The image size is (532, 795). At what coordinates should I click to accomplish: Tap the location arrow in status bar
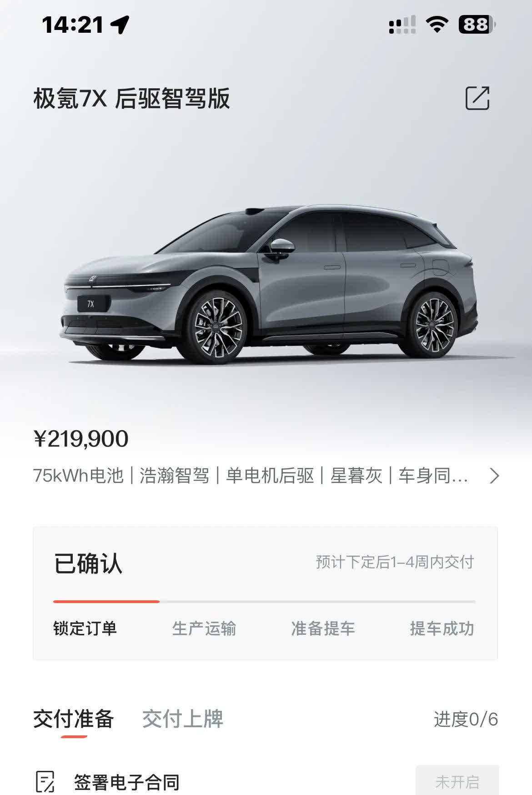tap(120, 25)
